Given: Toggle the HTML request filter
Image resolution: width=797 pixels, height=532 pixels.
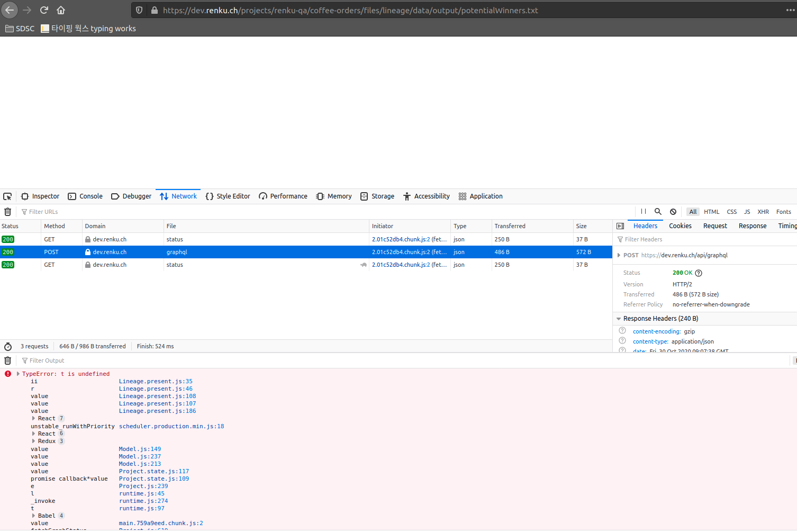Looking at the screenshot, I should [x=712, y=211].
